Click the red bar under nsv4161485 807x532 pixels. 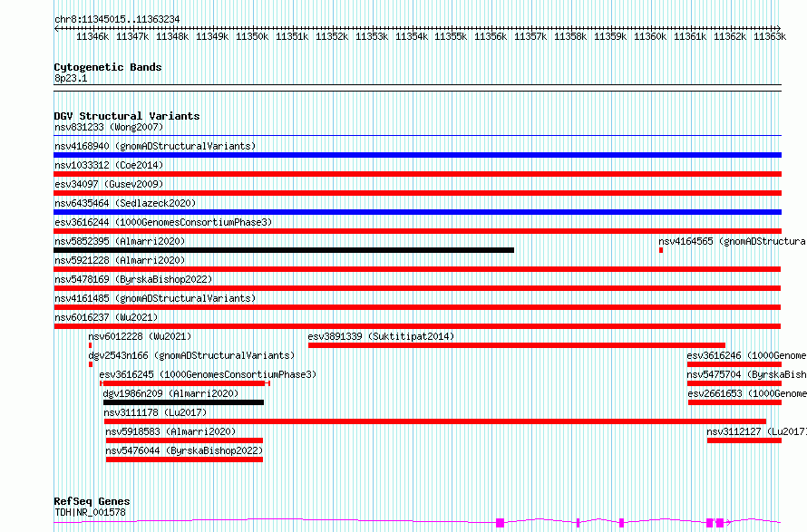[x=417, y=307]
